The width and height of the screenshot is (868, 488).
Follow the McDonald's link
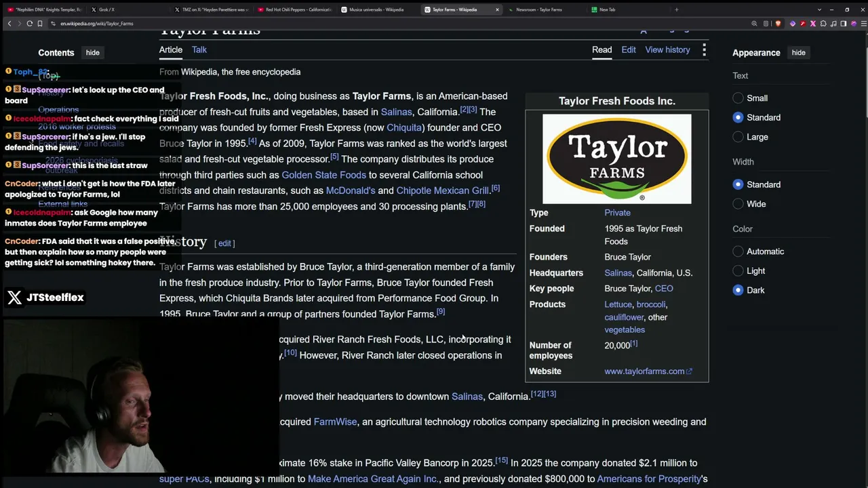[x=351, y=190]
